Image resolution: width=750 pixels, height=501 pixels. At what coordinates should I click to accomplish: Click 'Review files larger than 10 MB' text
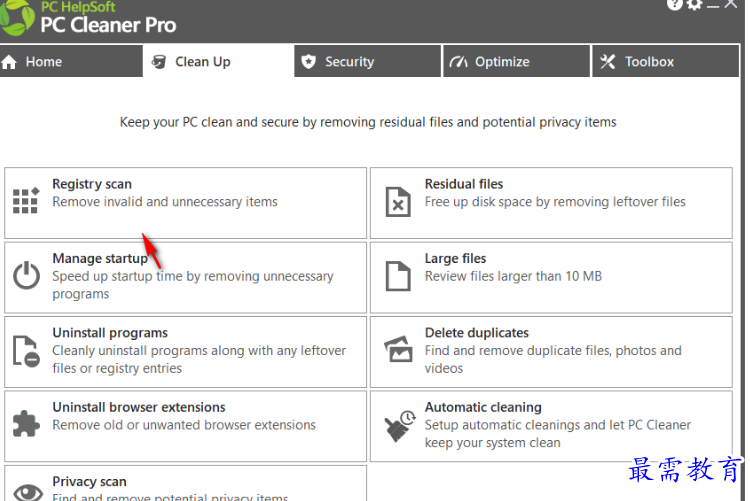pos(513,276)
